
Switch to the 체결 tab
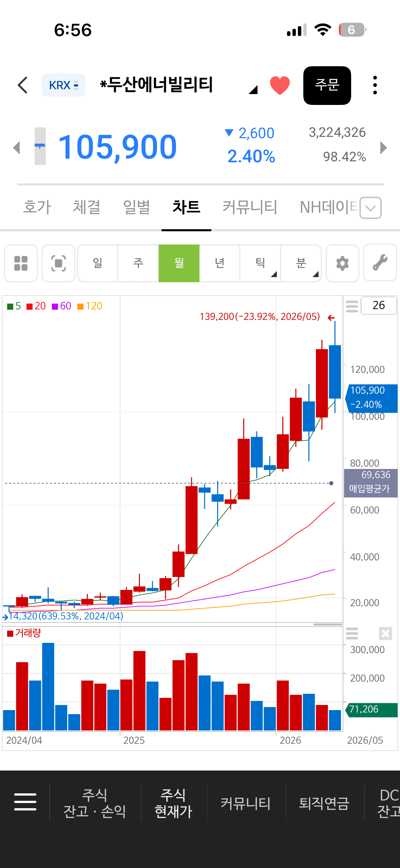click(87, 207)
